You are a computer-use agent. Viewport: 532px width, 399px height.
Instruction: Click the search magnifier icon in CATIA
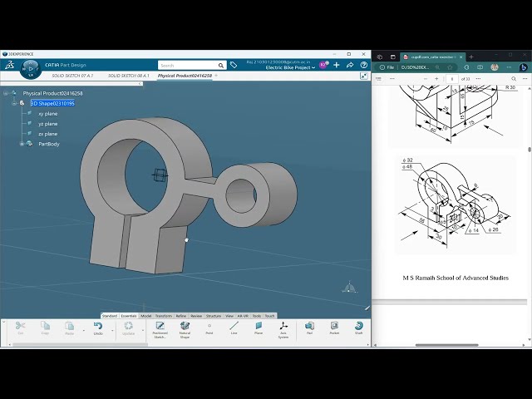tap(221, 65)
